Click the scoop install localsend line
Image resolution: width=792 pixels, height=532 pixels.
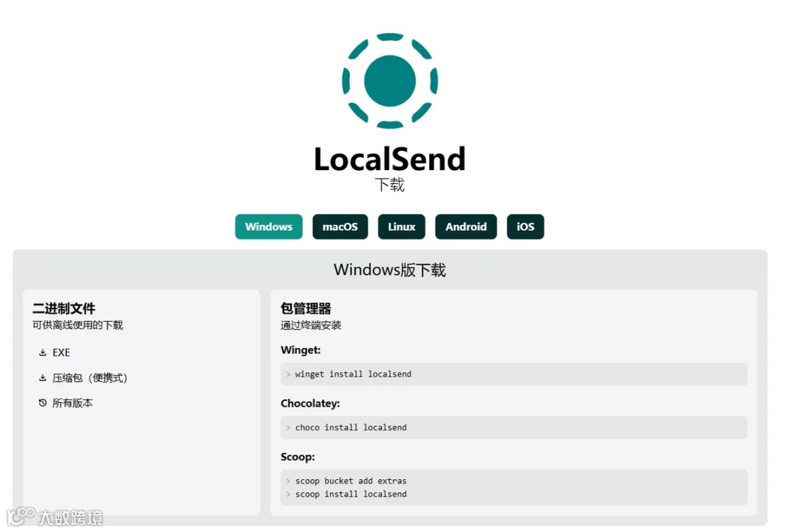351,494
